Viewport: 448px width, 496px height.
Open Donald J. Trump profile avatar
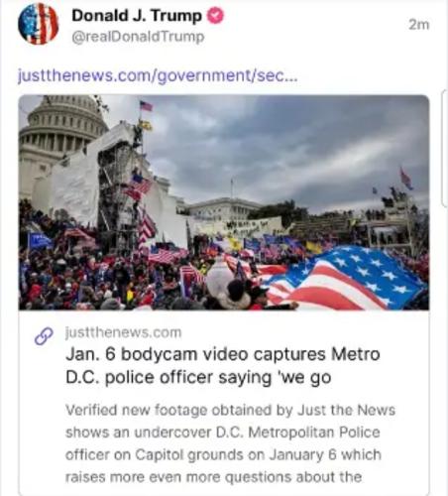point(39,24)
